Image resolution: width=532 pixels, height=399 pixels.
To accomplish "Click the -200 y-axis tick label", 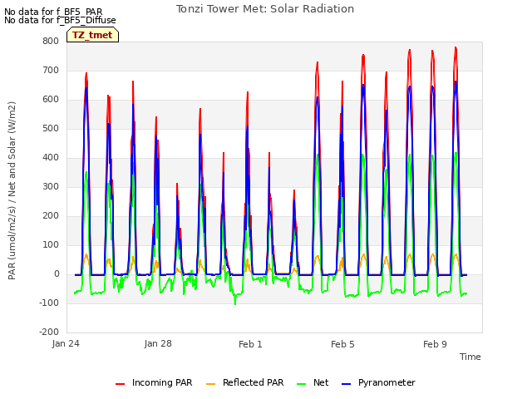I will click(x=49, y=332).
